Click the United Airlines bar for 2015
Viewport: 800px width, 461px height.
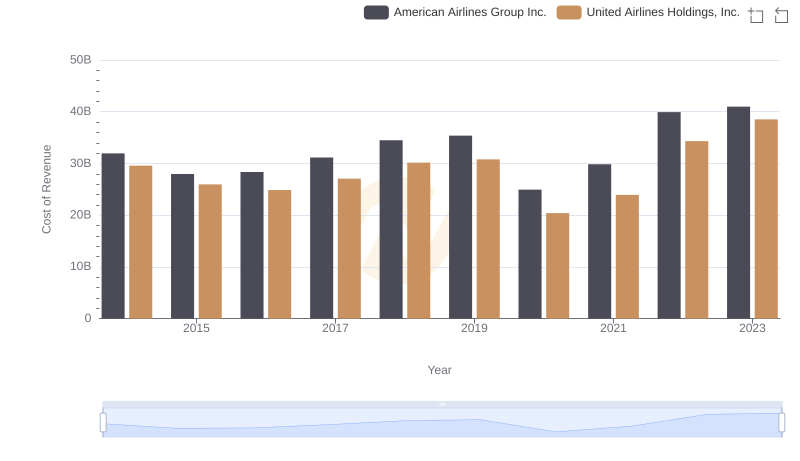coord(210,251)
